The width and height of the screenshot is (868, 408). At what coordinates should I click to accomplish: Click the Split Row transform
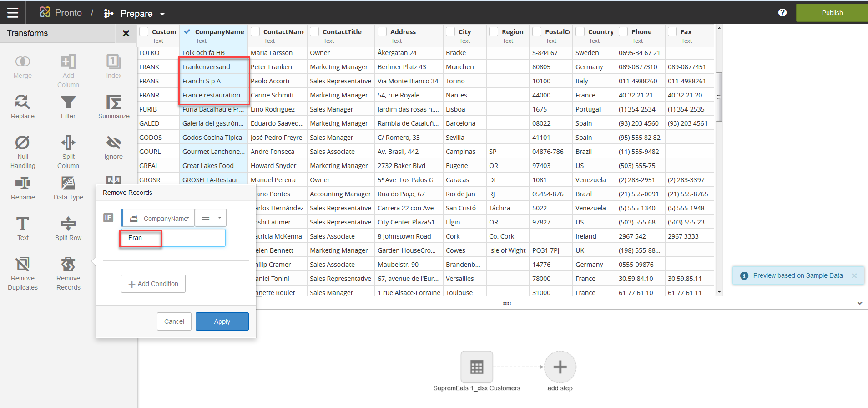point(68,224)
